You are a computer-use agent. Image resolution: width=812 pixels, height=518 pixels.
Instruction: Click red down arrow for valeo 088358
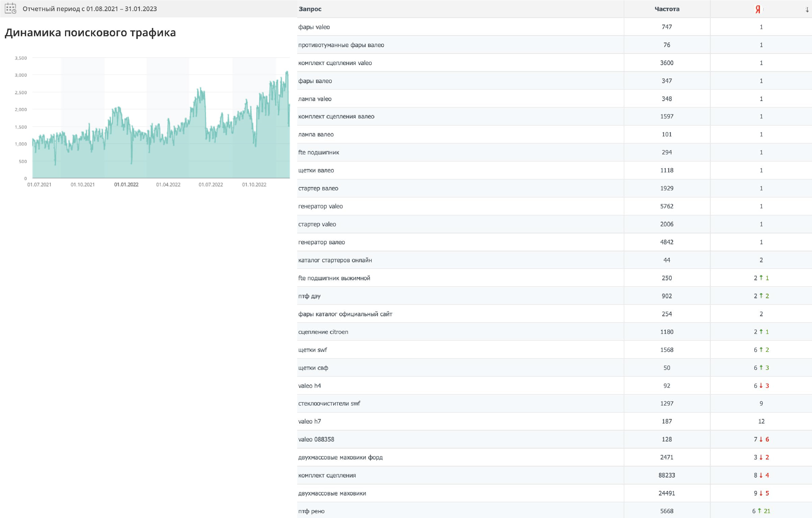pos(761,439)
